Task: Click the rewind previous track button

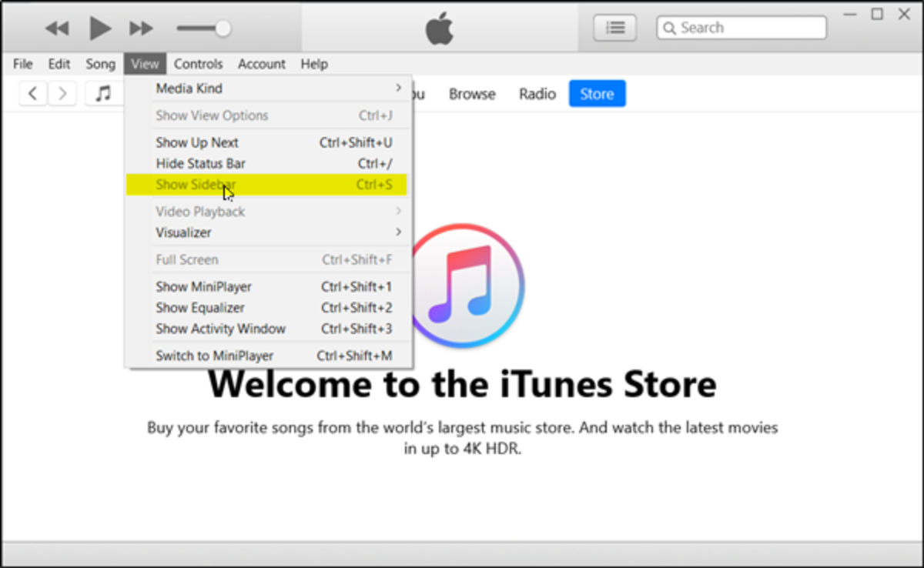Action: point(57,29)
